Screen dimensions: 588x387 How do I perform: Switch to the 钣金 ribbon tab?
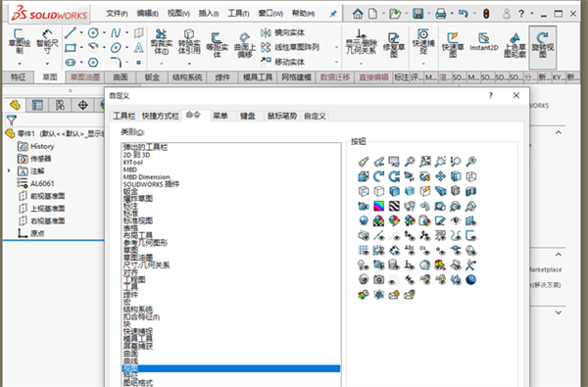(x=152, y=77)
